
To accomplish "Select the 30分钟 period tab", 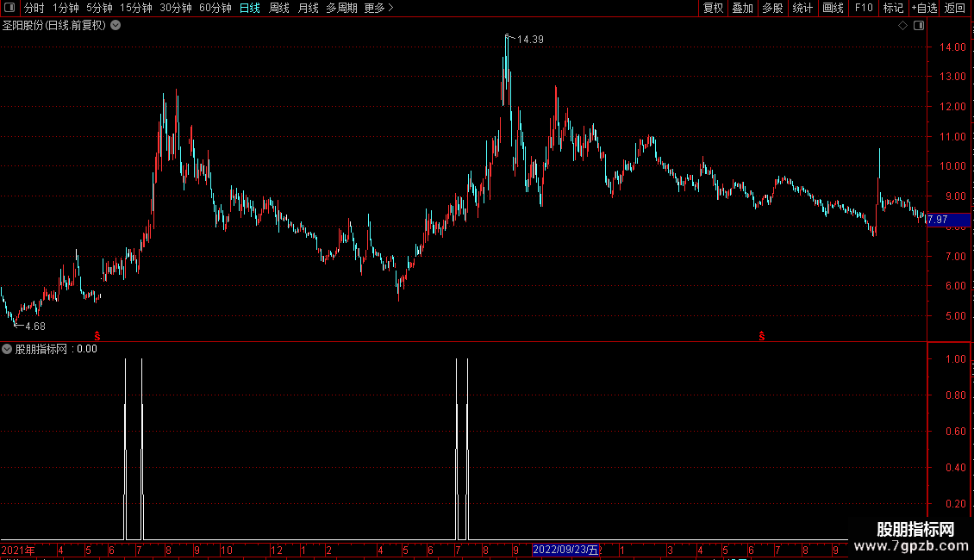I will [176, 8].
